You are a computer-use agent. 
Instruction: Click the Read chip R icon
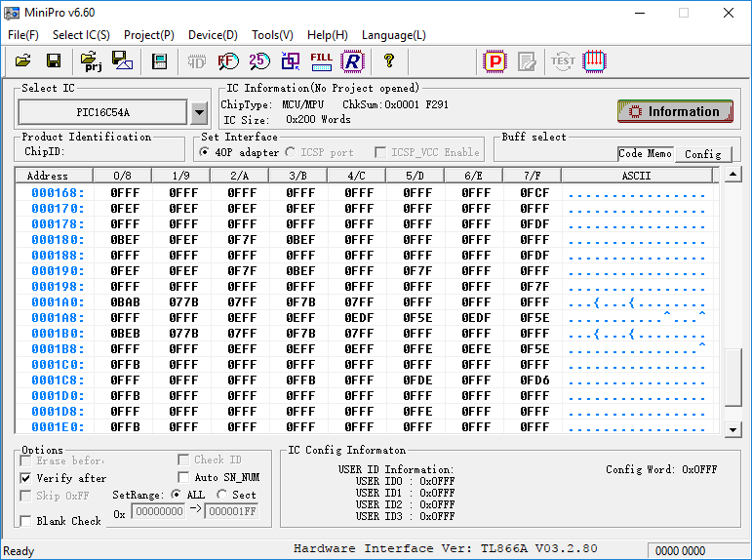(x=352, y=60)
